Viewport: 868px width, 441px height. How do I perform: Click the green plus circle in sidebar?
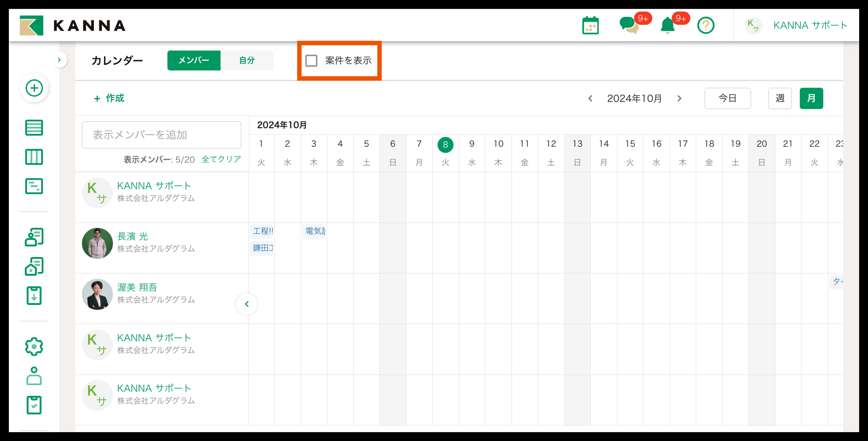click(x=34, y=88)
